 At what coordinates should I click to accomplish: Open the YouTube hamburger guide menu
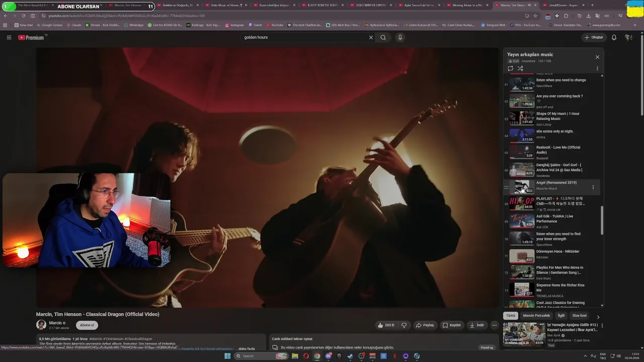click(x=9, y=37)
